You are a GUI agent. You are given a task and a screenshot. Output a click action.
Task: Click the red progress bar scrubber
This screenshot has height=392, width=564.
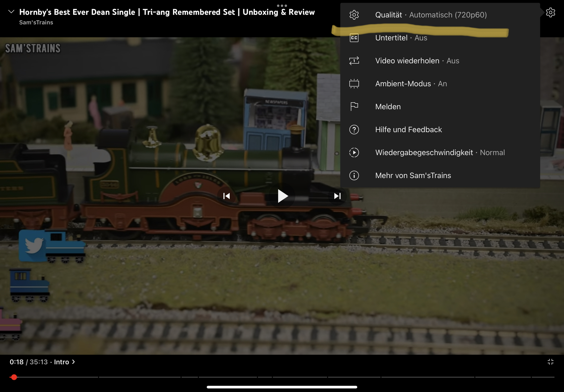(14, 377)
